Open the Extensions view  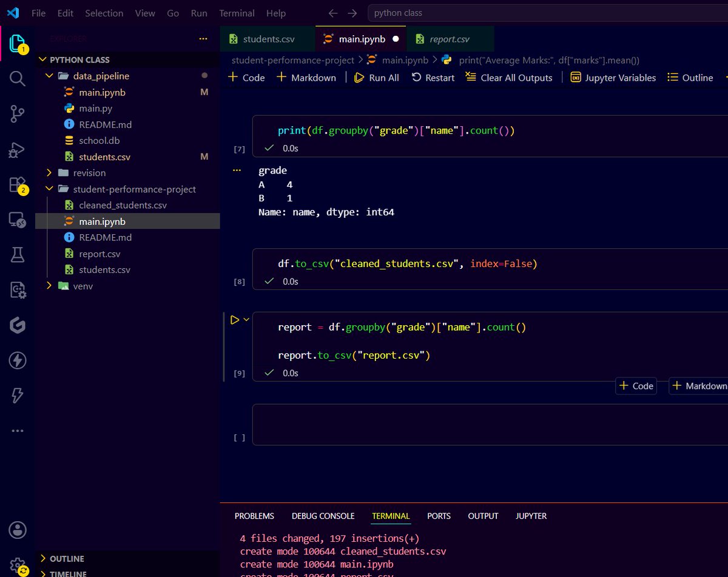click(x=17, y=185)
